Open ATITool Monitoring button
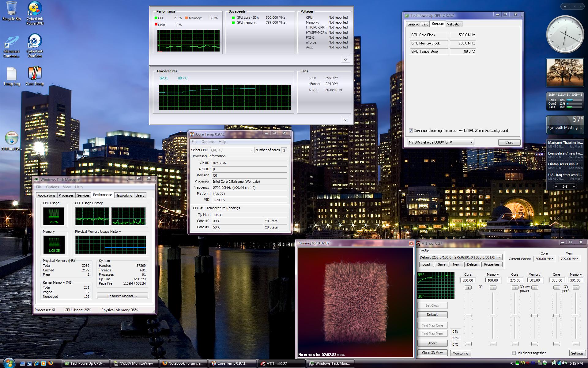Image resolution: width=588 pixels, height=368 pixels. 460,353
